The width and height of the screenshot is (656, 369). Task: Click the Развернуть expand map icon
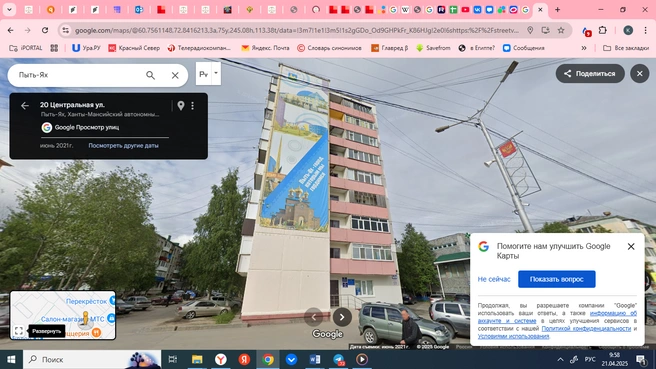pyautogui.click(x=18, y=331)
